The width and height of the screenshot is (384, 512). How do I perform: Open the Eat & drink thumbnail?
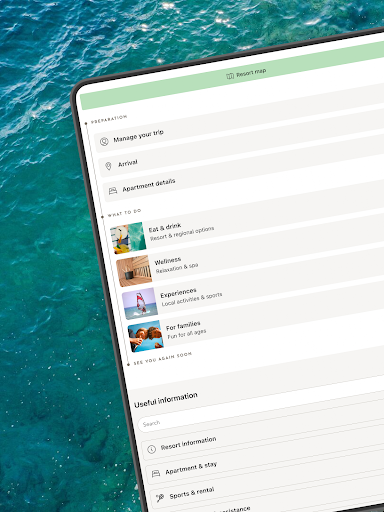coord(128,238)
